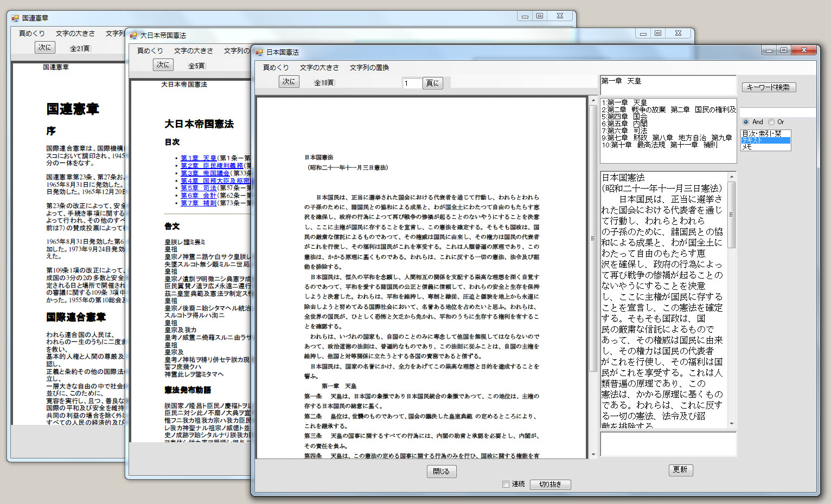
Task: Click the 頁に jump button
Action: coord(432,83)
